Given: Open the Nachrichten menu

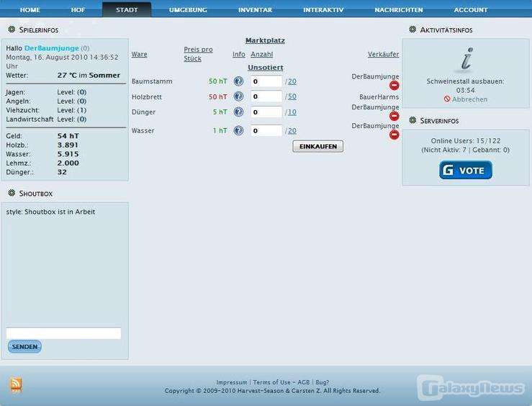Looking at the screenshot, I should [399, 10].
